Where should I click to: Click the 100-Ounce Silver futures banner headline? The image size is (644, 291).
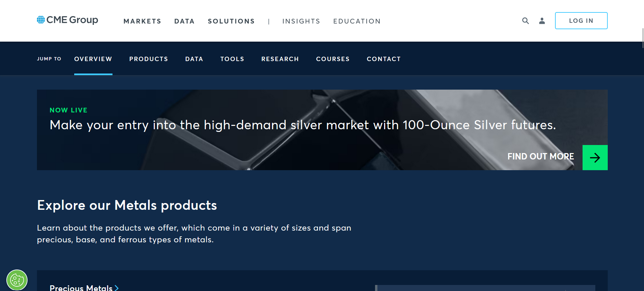tap(303, 125)
